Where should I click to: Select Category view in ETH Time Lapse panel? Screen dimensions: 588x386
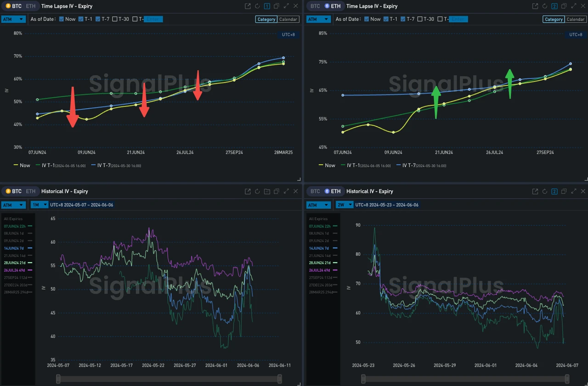[554, 19]
